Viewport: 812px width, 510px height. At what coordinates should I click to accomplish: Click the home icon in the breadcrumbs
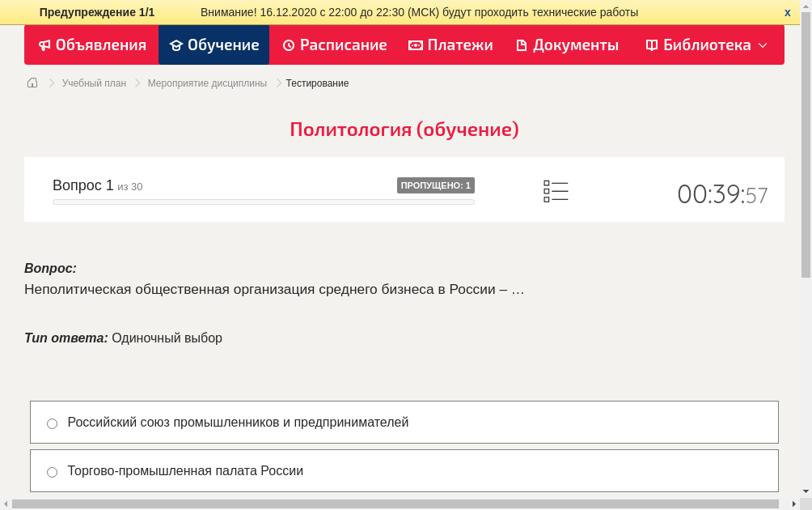point(32,83)
